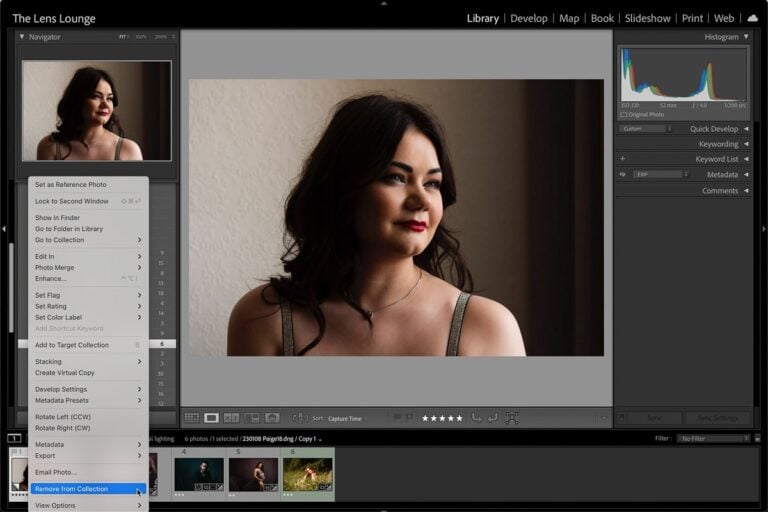Viewport: 768px width, 512px height.
Task: Toggle the Original Photo checkbox in Histogram
Action: (x=624, y=115)
